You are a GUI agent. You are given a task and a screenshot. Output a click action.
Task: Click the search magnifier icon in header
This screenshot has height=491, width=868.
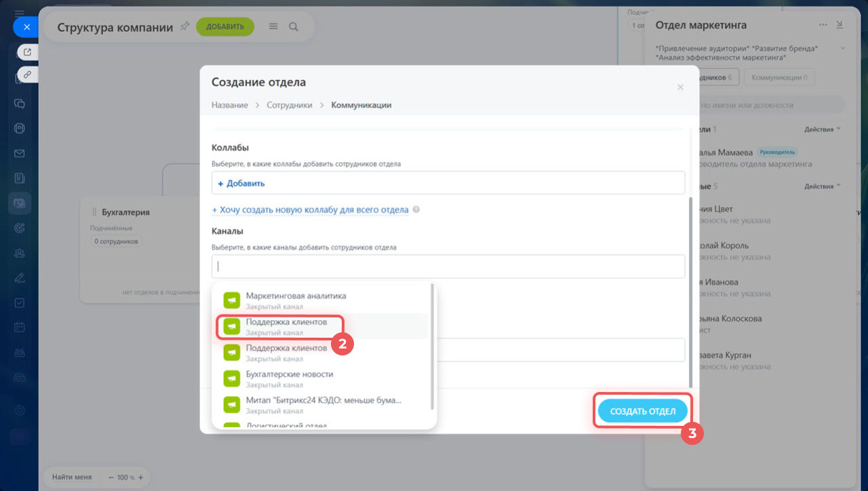(294, 26)
